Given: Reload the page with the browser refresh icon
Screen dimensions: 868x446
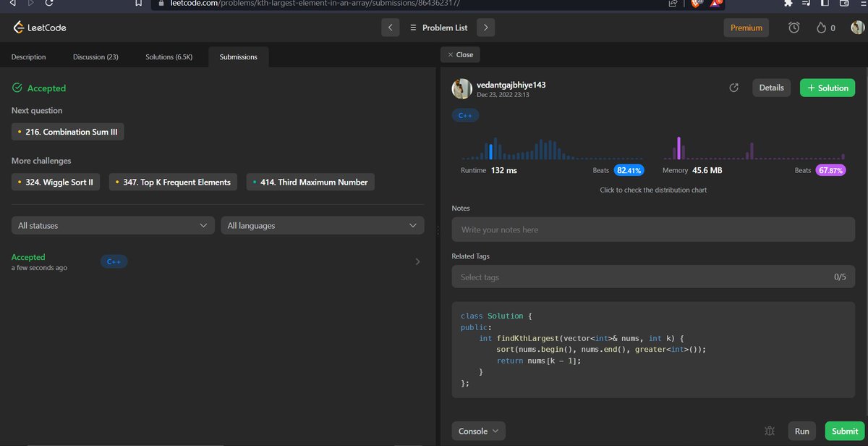Looking at the screenshot, I should (x=48, y=4).
